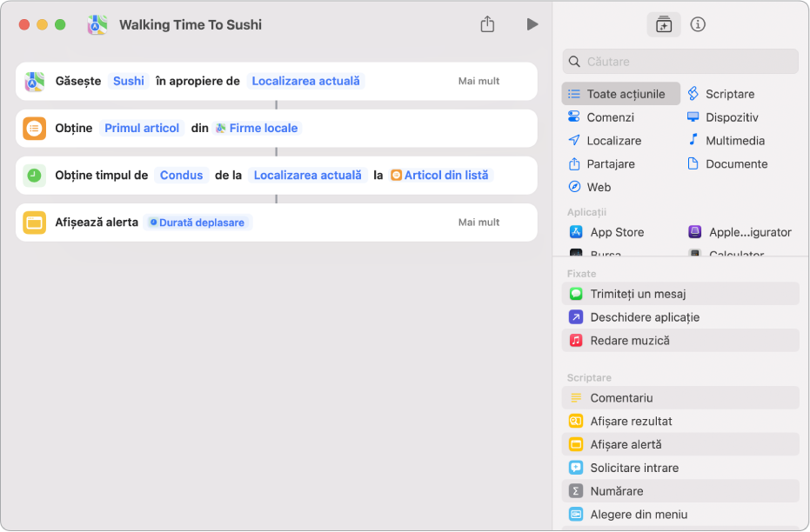
Task: Add Afișare alertă action from list
Action: [680, 444]
